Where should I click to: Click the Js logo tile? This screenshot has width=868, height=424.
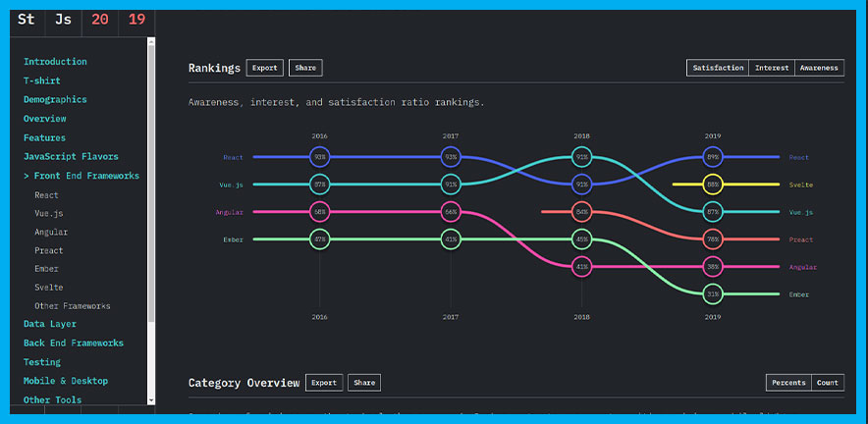[x=63, y=20]
